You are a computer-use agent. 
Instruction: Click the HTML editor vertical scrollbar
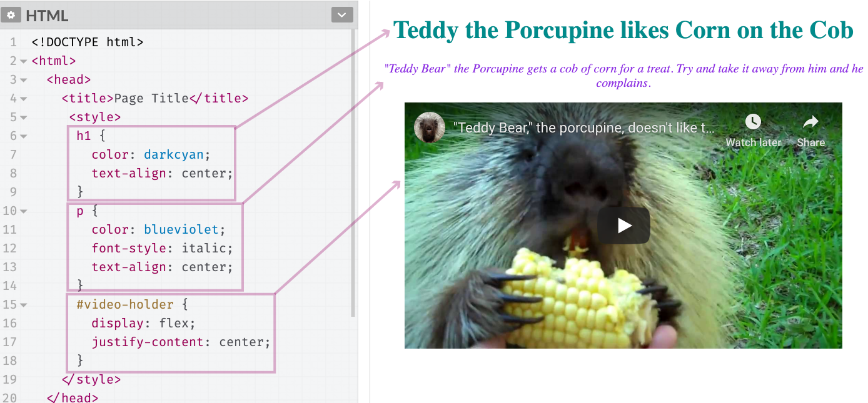(353, 172)
